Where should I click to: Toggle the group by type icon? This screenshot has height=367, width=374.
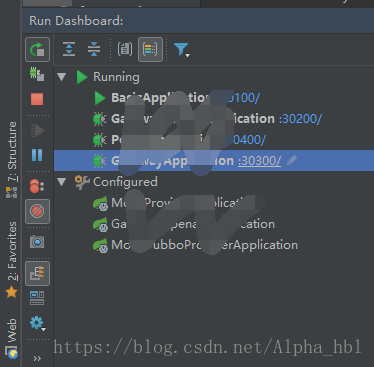click(125, 49)
